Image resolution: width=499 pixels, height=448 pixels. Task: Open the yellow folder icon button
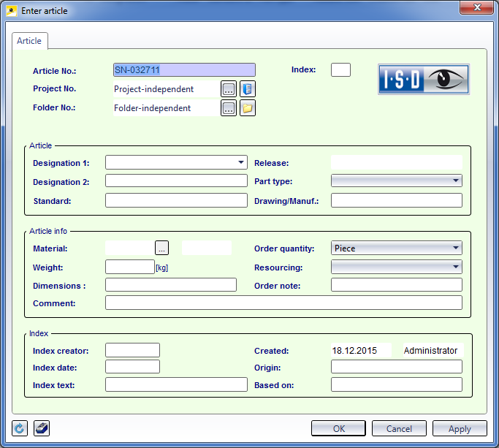248,108
